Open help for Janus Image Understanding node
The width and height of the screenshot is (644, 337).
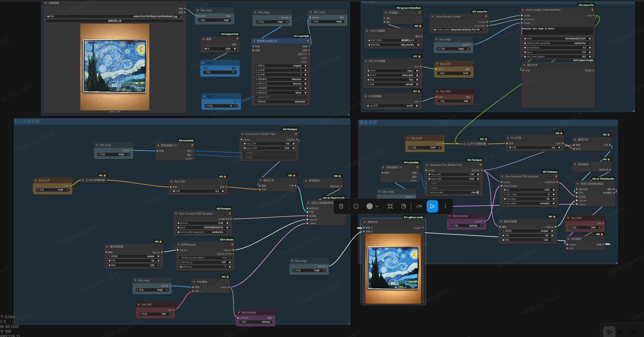pyautogui.click(x=592, y=10)
